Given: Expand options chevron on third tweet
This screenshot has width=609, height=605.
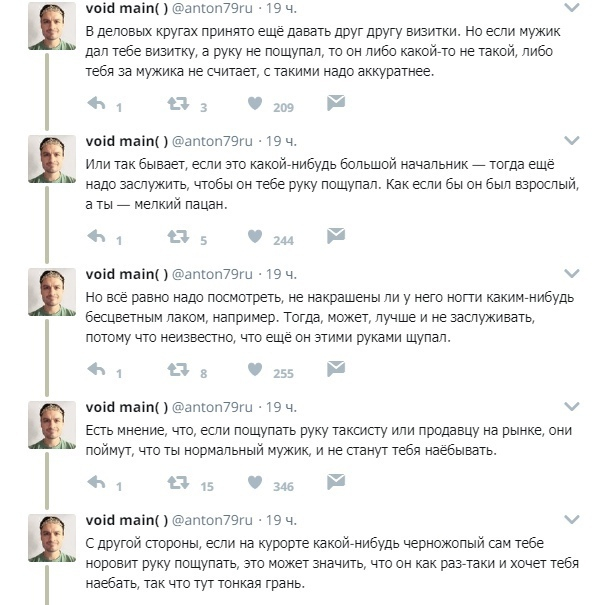Looking at the screenshot, I should coord(573,275).
